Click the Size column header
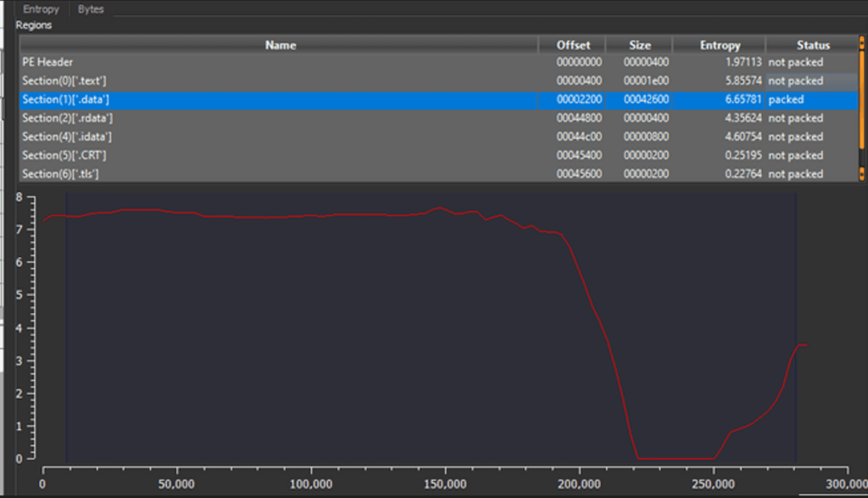This screenshot has width=868, height=498. coord(639,45)
